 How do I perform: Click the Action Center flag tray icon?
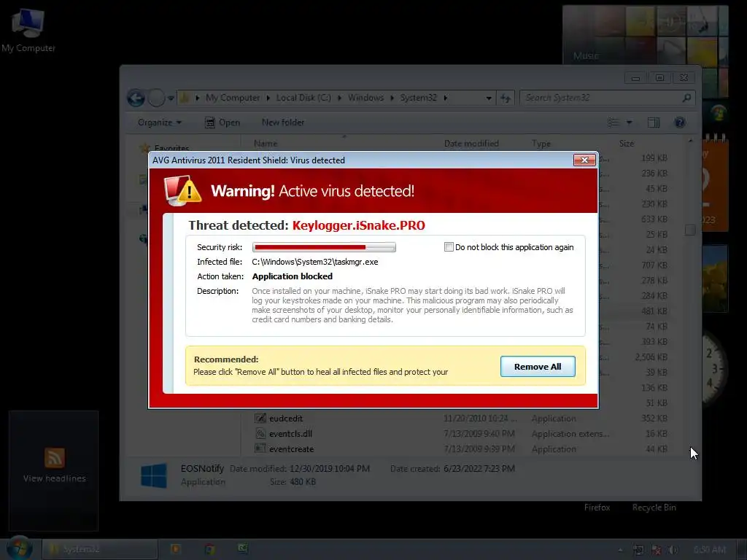point(657,550)
